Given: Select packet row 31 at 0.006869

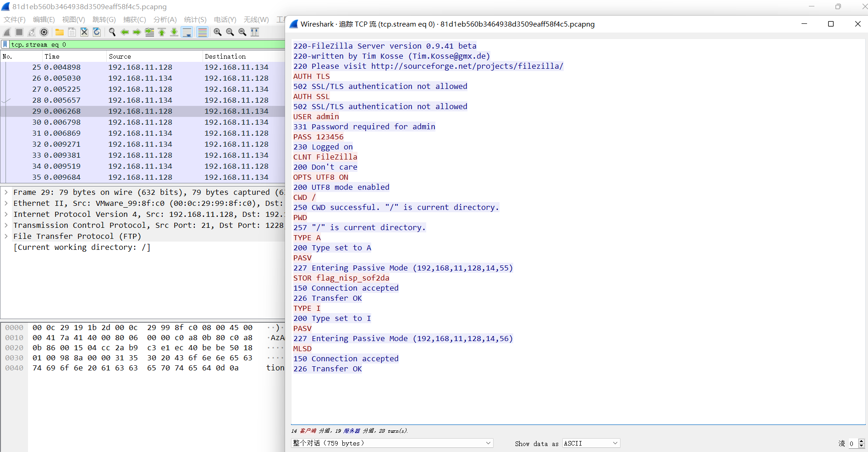Looking at the screenshot, I should pos(143,133).
